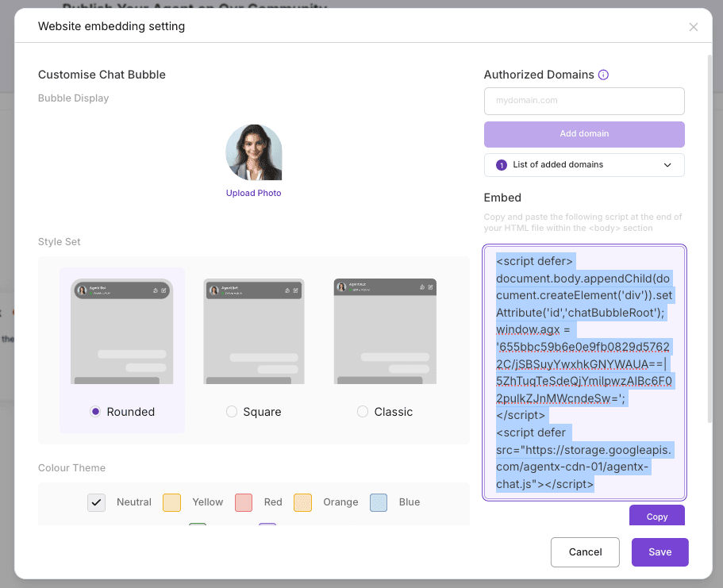Click the Customise Chat Bubble heading
Image resolution: width=723 pixels, height=588 pixels.
[102, 75]
